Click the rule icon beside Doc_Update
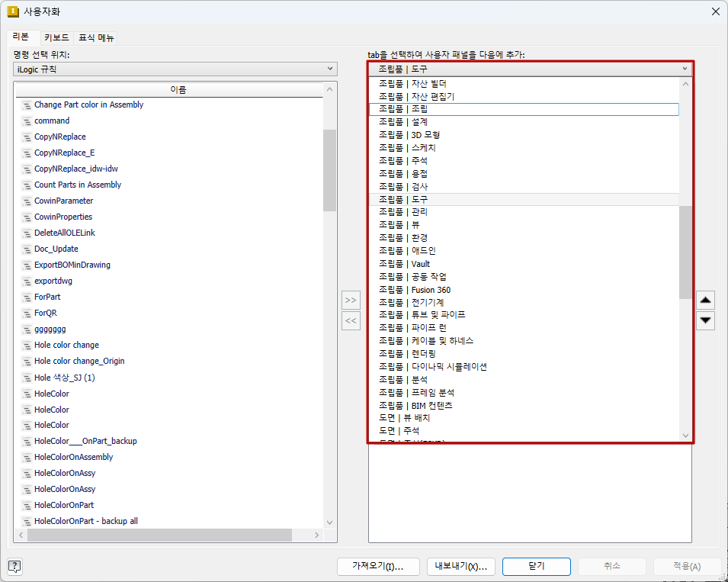This screenshot has height=582, width=728. [x=27, y=249]
